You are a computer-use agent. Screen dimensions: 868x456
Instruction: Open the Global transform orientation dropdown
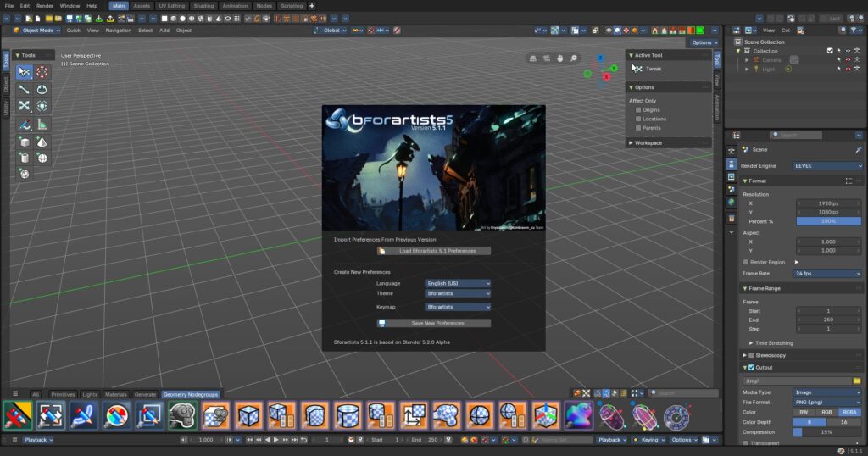coord(331,31)
